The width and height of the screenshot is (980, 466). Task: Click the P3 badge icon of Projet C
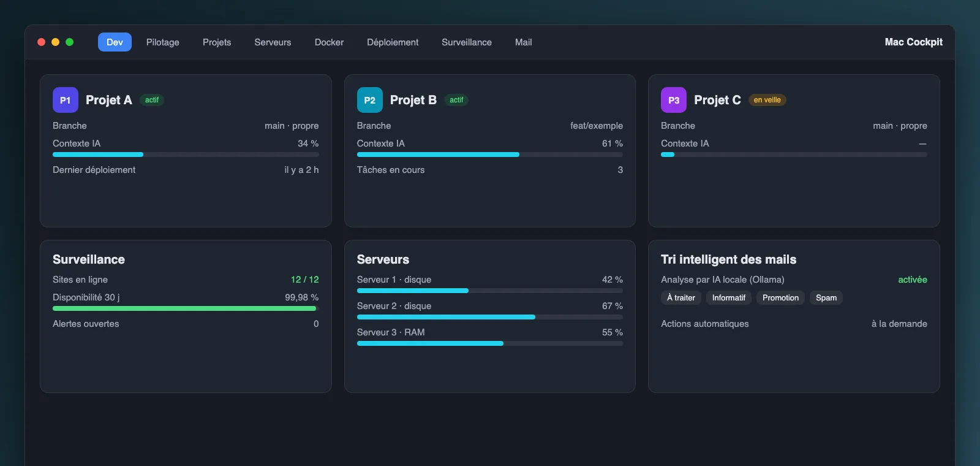(x=674, y=100)
